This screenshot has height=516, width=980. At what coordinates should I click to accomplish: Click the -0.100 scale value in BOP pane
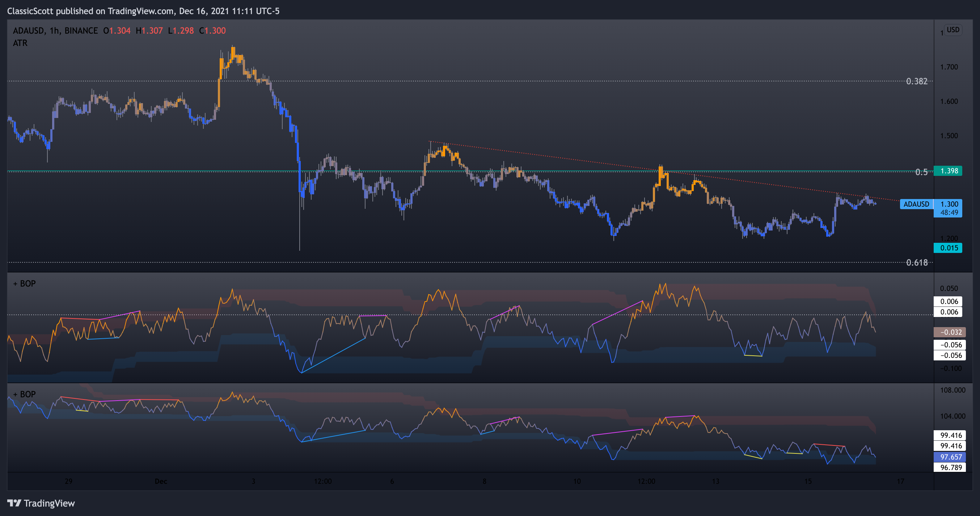point(951,368)
